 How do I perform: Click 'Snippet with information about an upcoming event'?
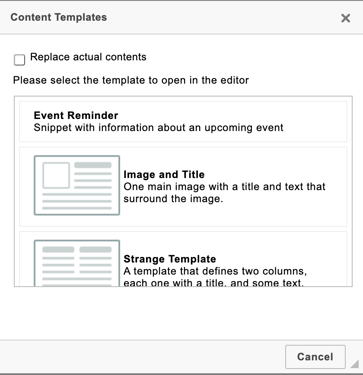[x=159, y=128]
